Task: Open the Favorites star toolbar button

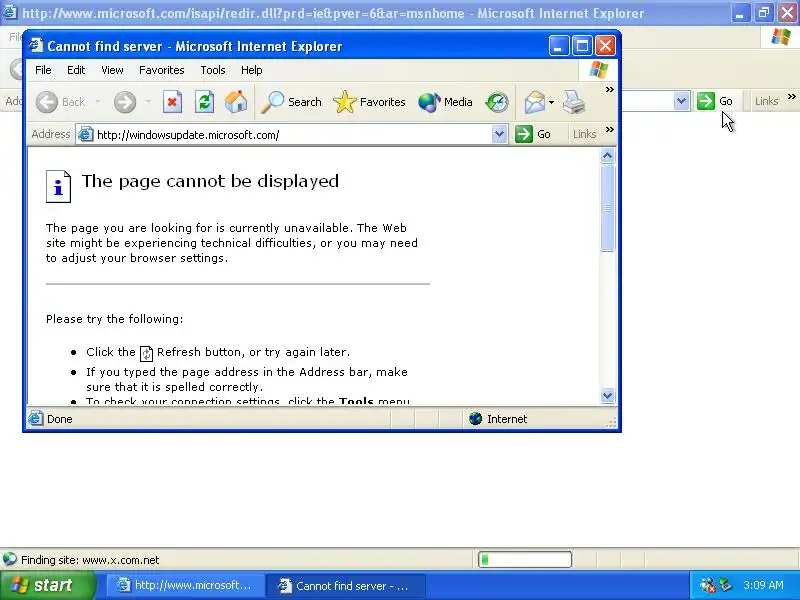Action: (x=369, y=102)
